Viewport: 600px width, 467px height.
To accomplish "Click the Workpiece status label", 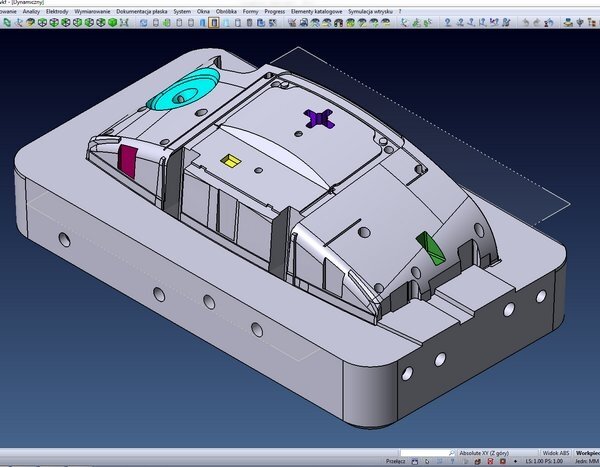I will tap(588, 453).
